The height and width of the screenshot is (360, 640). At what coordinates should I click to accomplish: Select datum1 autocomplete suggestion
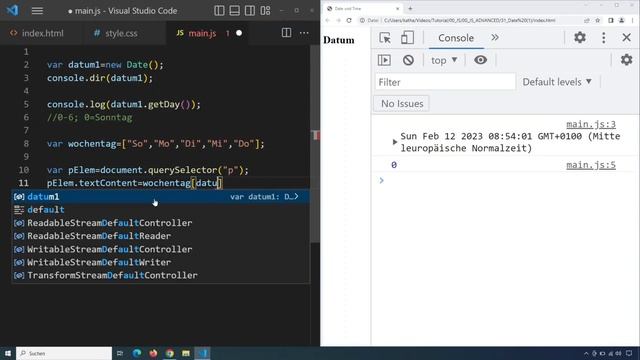[x=160, y=197]
